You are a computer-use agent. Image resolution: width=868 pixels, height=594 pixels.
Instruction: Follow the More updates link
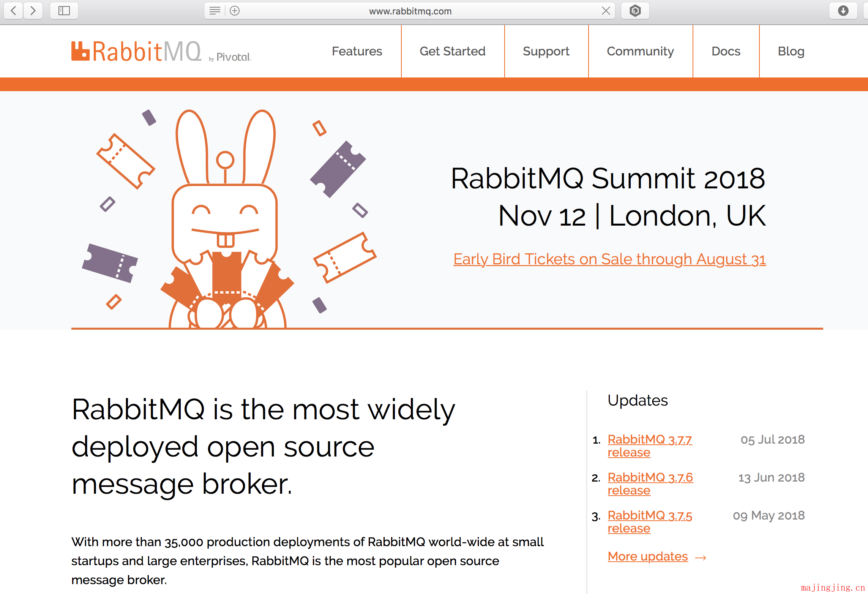coord(648,556)
